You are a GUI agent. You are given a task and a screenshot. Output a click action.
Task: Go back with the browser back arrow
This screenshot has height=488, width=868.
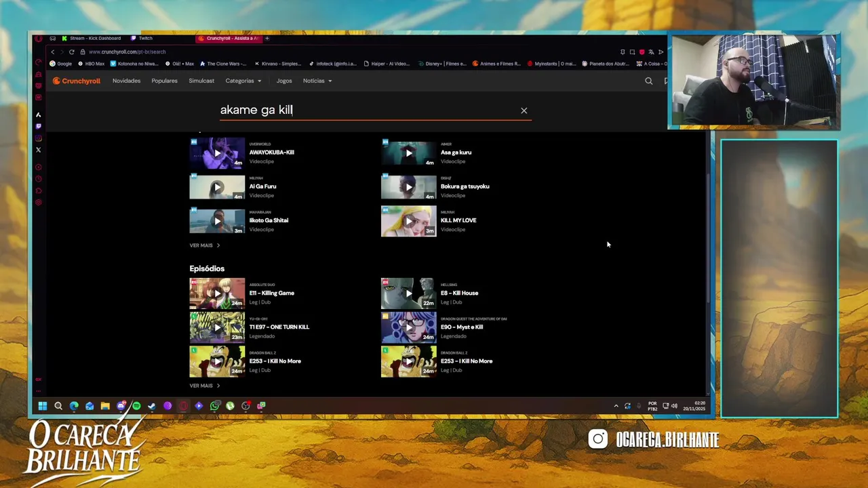point(52,52)
